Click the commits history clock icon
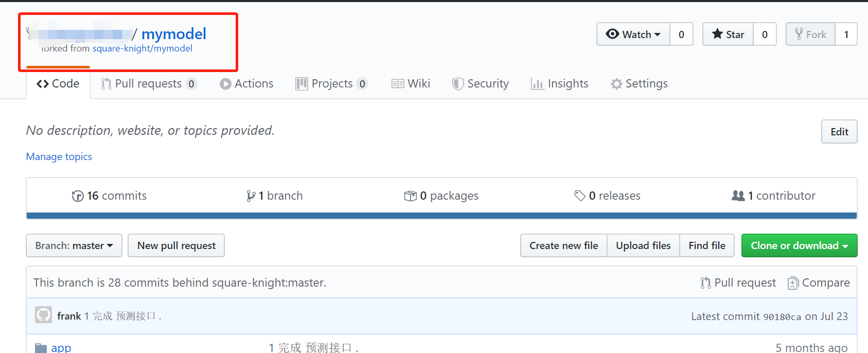The image size is (868, 353). tap(78, 196)
